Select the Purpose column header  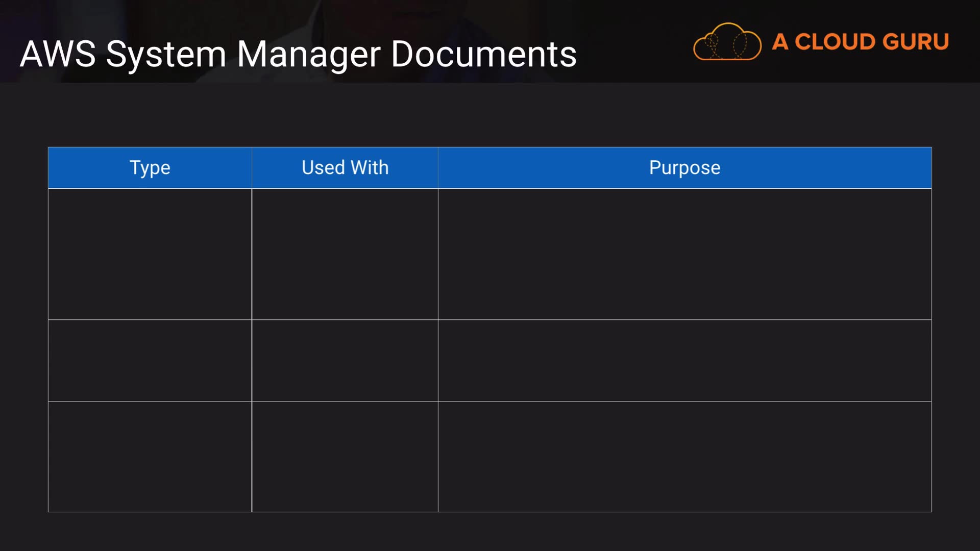pos(684,168)
